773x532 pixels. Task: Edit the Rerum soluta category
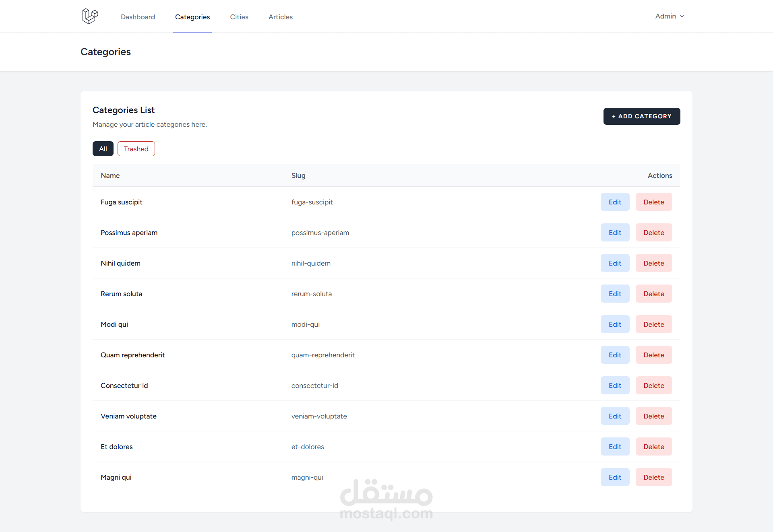[x=615, y=294]
